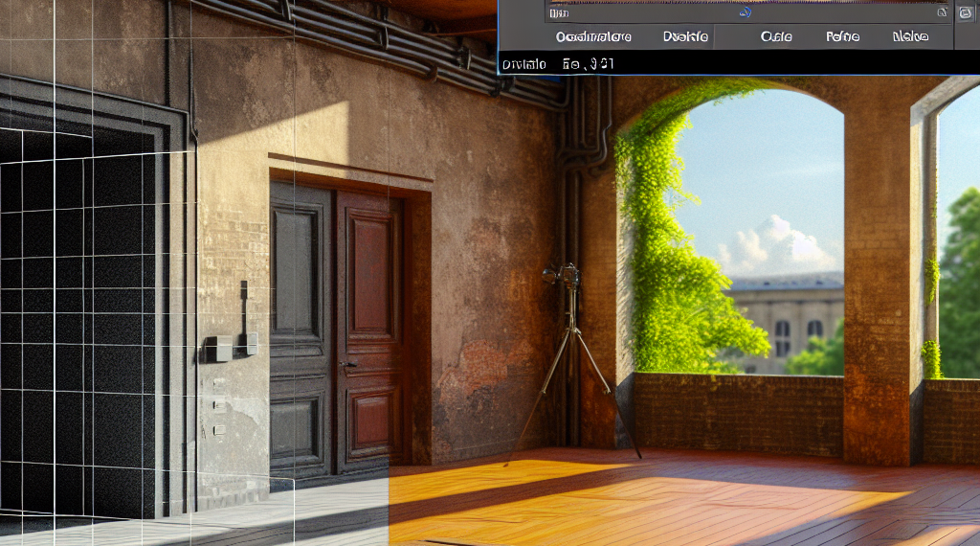The height and width of the screenshot is (546, 980).
Task: Select the tripod-mounted camera in the viewport
Action: tap(570, 278)
